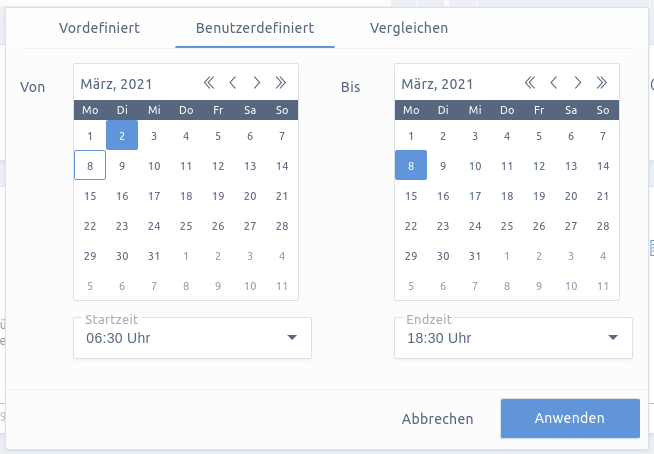654x454 pixels.
Task: Select March 8 in the Von calendar
Action: 90,165
